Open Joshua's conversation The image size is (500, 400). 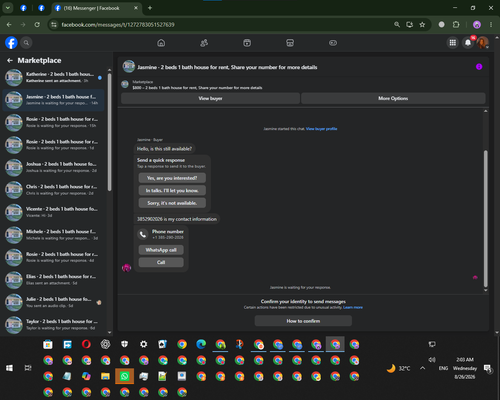tap(53, 167)
